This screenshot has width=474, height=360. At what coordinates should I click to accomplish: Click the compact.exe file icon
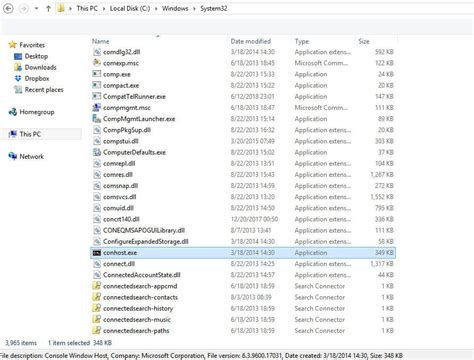pyautogui.click(x=97, y=85)
